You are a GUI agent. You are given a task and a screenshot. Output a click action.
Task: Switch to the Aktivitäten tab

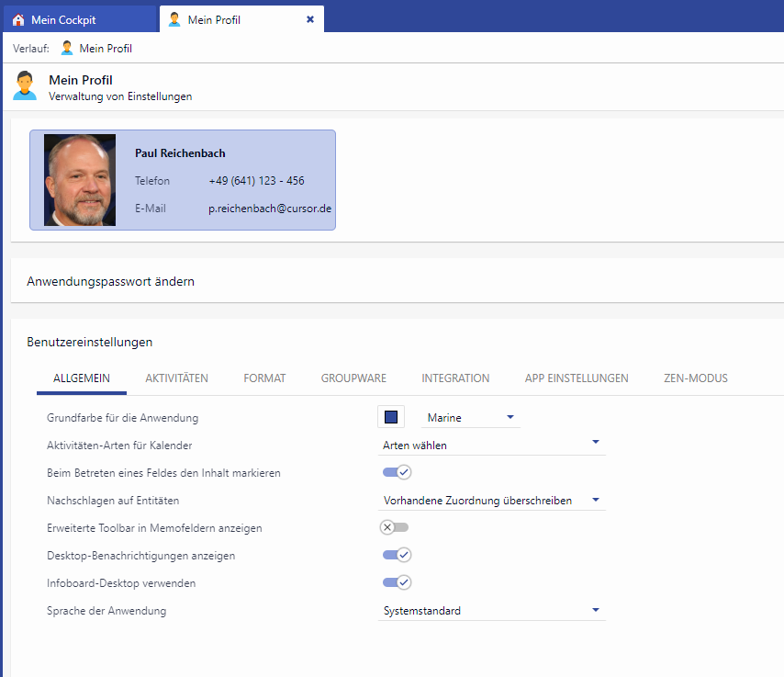click(x=176, y=378)
